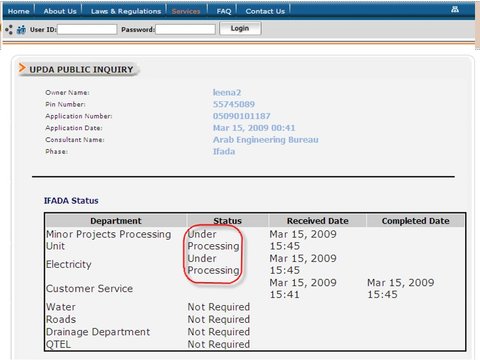Select received date of Electricity row
This screenshot has height=360, width=480.
[x=303, y=264]
